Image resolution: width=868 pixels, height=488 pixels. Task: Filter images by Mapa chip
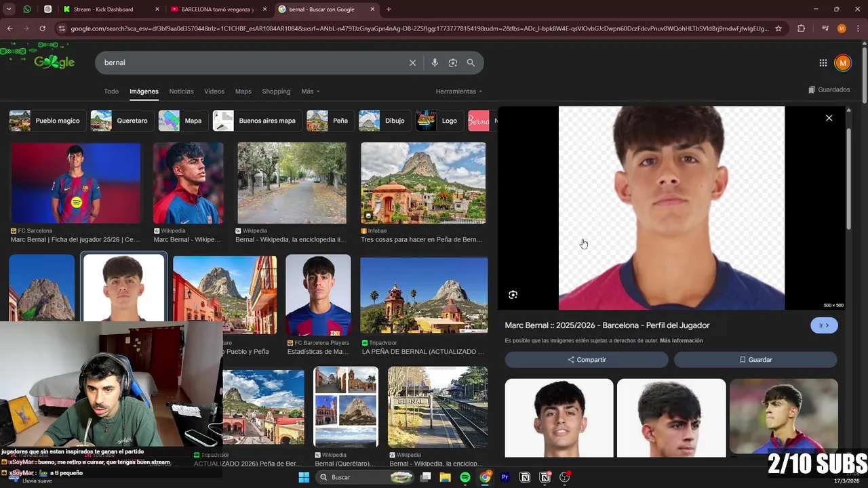coord(183,121)
